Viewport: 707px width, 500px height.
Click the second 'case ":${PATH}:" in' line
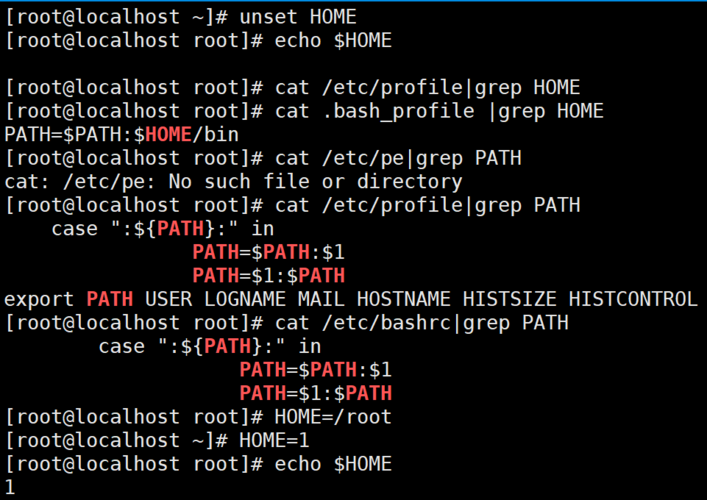coord(210,346)
